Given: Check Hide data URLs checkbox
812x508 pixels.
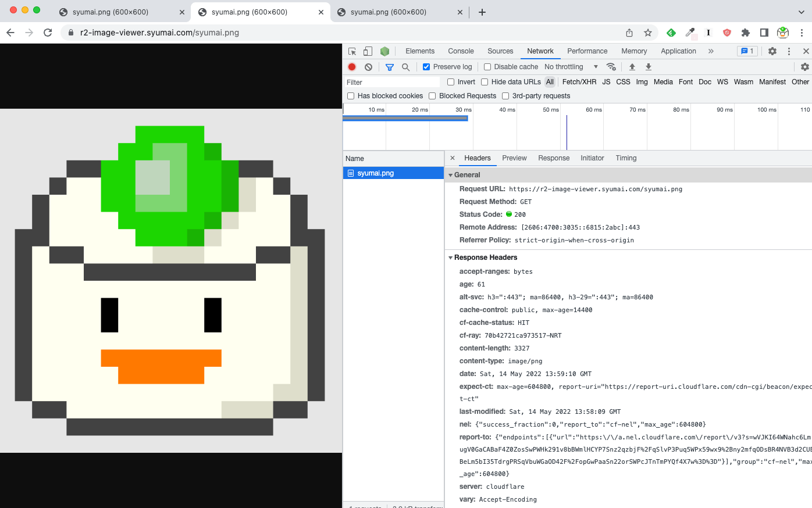Looking at the screenshot, I should (485, 82).
